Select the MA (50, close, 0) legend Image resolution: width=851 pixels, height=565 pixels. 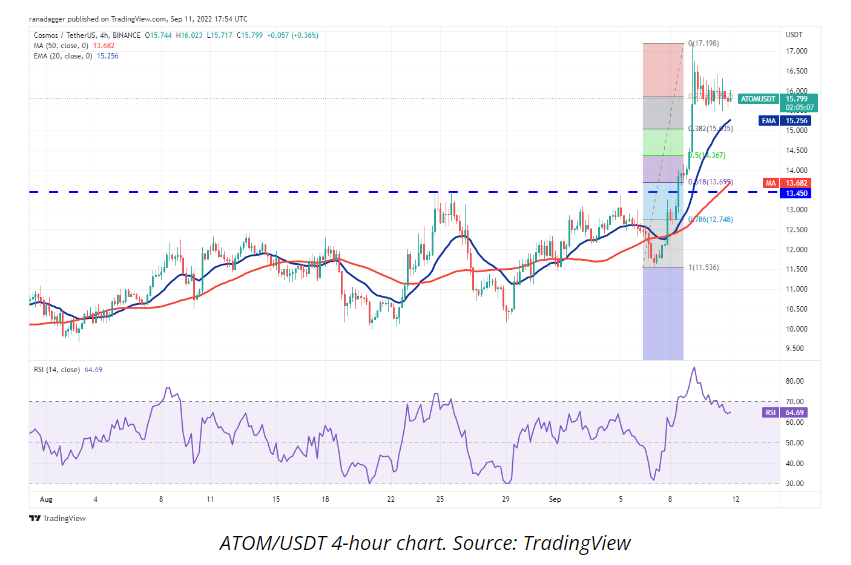[74, 46]
